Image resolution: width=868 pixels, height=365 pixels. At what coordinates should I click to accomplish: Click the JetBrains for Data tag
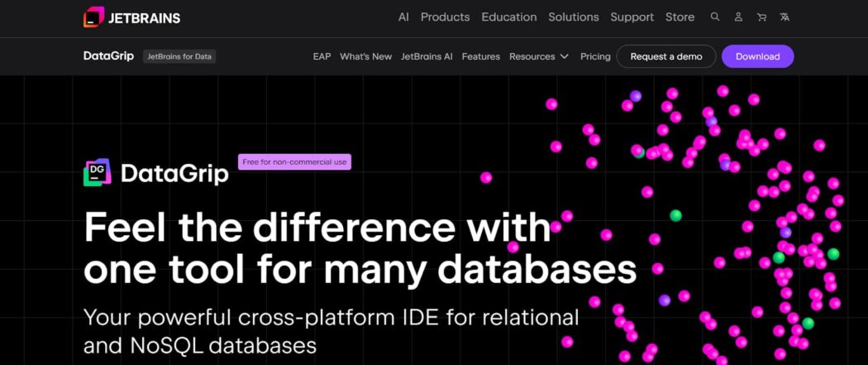pos(179,56)
